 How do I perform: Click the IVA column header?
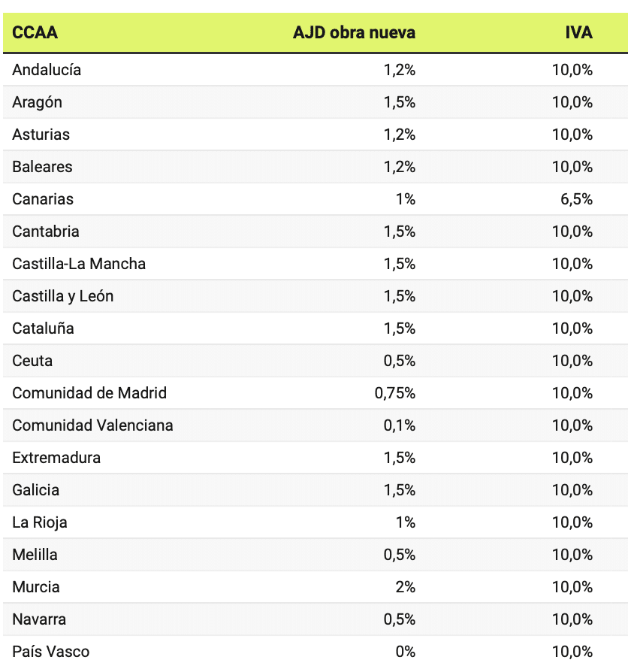pyautogui.click(x=578, y=33)
